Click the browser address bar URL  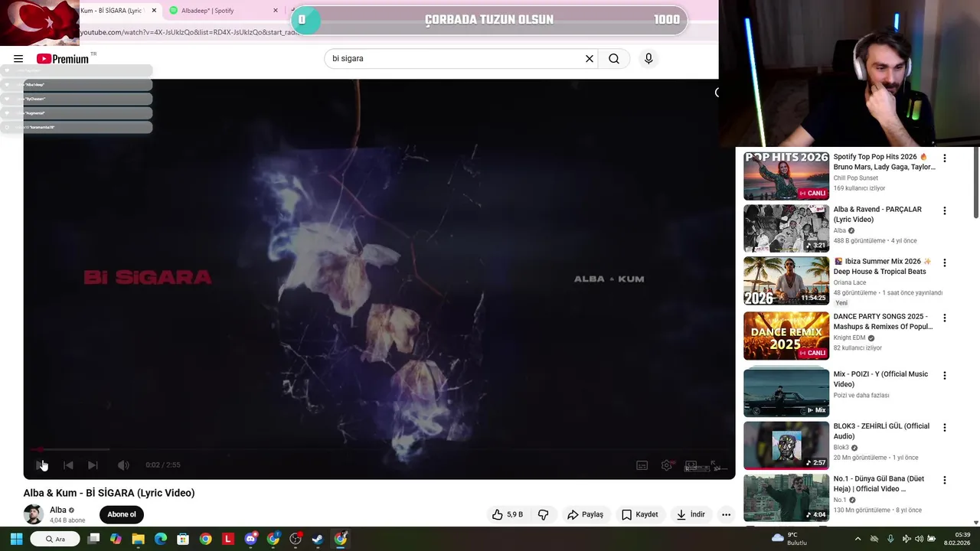pos(189,32)
